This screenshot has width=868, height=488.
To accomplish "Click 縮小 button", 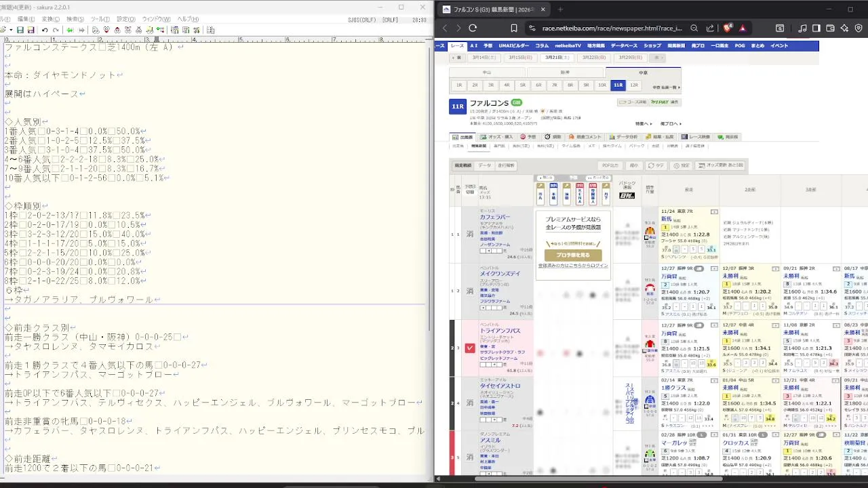I will [634, 165].
